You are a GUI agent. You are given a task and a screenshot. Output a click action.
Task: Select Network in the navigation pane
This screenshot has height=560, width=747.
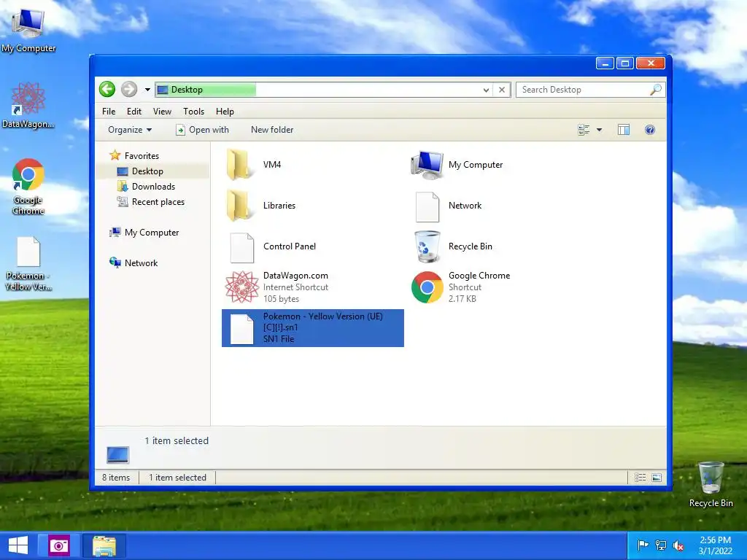point(141,262)
